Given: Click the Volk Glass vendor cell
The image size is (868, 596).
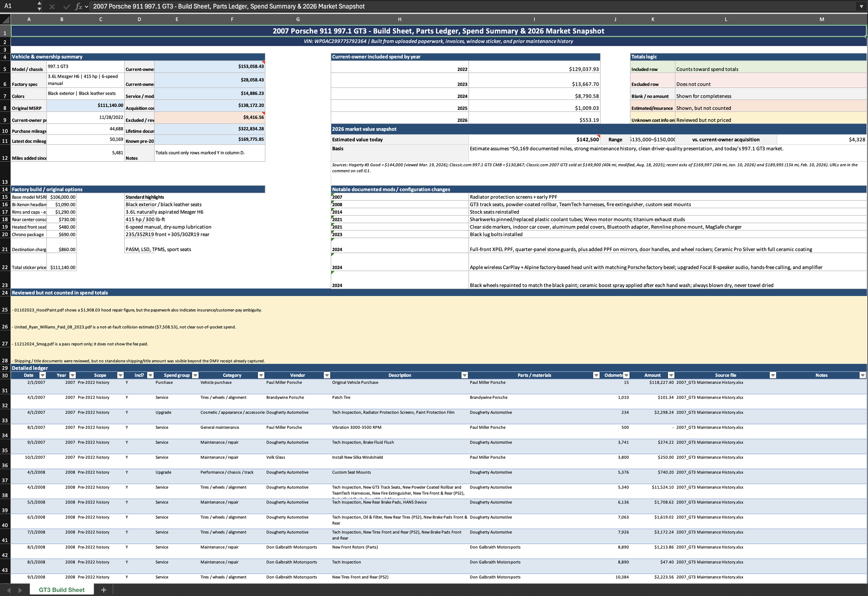Looking at the screenshot, I should [x=298, y=462].
